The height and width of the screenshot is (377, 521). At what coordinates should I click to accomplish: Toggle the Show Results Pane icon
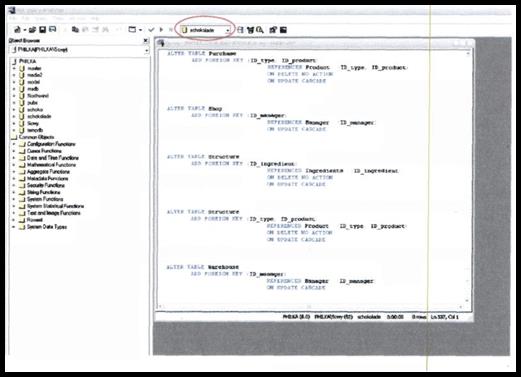pos(283,30)
